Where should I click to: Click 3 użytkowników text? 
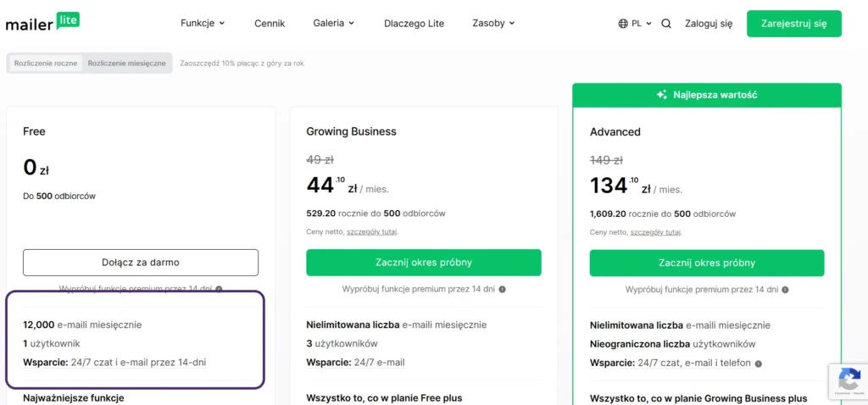coord(342,344)
